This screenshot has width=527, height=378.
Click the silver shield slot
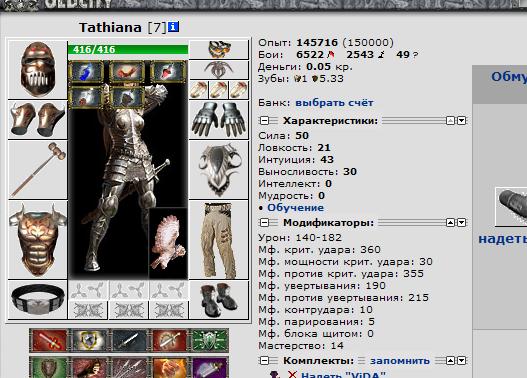pyautogui.click(x=219, y=170)
